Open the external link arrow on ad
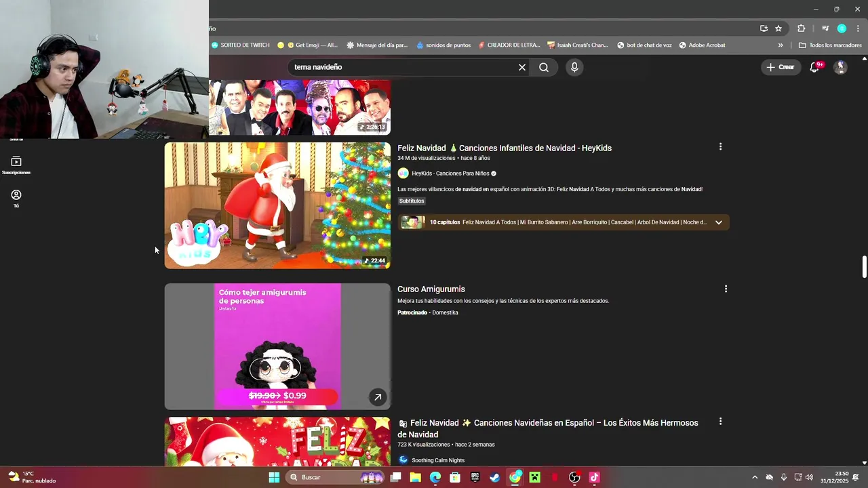Screen dimensions: 868x488 [378, 397]
